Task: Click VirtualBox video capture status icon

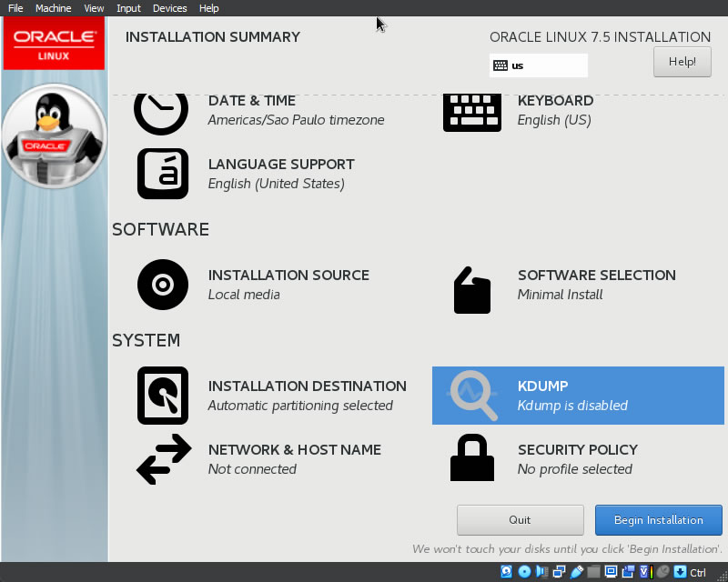Action: pyautogui.click(x=628, y=572)
